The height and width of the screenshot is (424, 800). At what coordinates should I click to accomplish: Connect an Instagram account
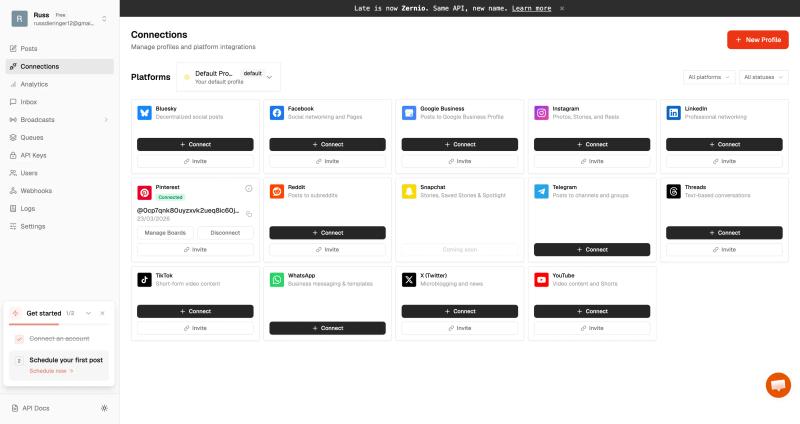pyautogui.click(x=592, y=144)
